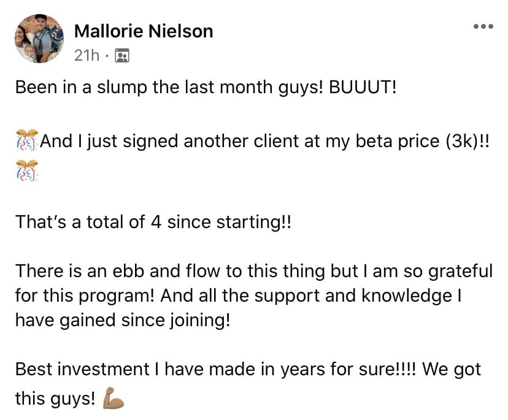Click the 'There is an ebb and flow' line
508x420 pixels.
click(254, 272)
